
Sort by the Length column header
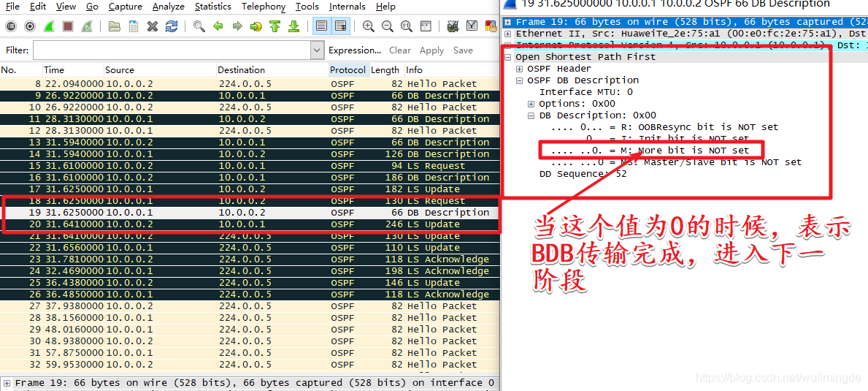386,69
